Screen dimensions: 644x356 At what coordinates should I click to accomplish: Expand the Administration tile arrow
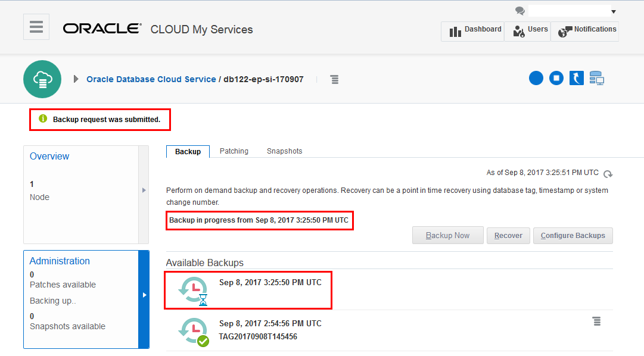[144, 295]
